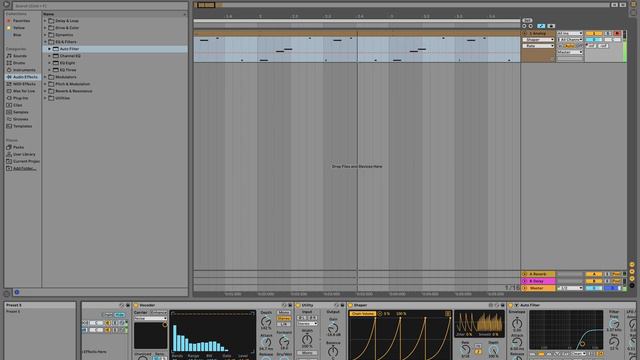Open Packs in Places
Viewport: 640px width, 360px height.
point(16,147)
